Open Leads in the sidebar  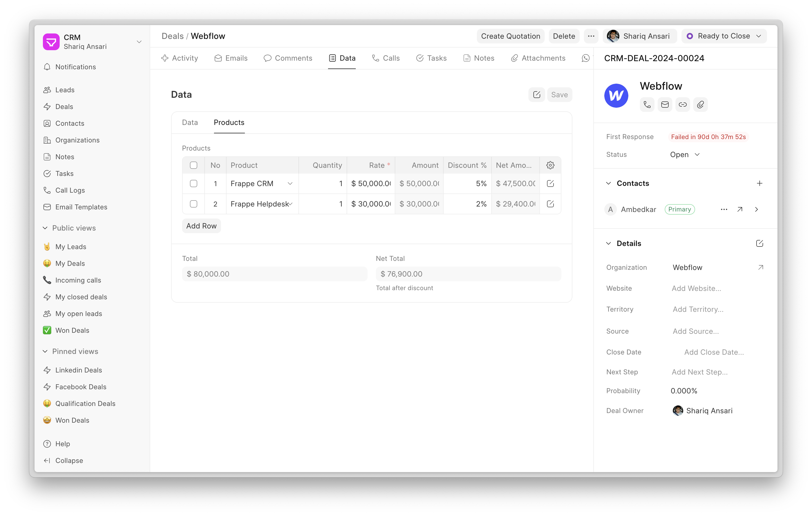(x=92, y=90)
